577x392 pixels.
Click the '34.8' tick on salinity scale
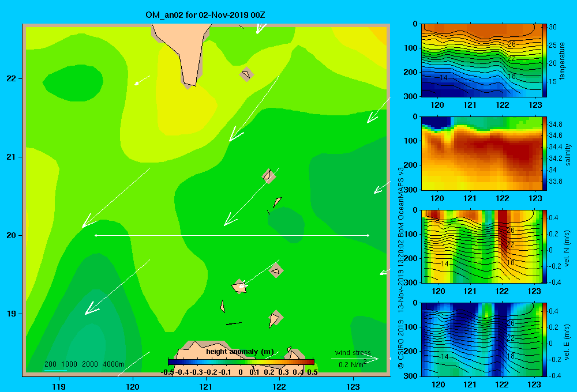coord(556,125)
